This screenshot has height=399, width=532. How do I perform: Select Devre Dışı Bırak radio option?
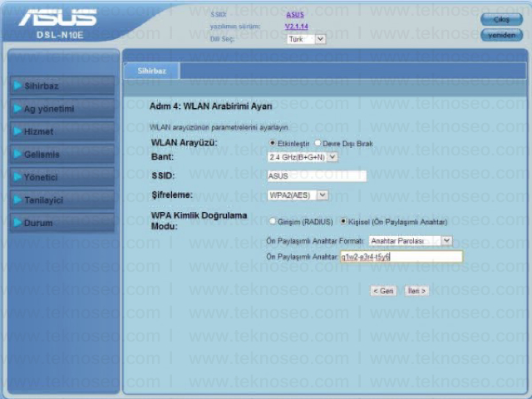pyautogui.click(x=318, y=143)
